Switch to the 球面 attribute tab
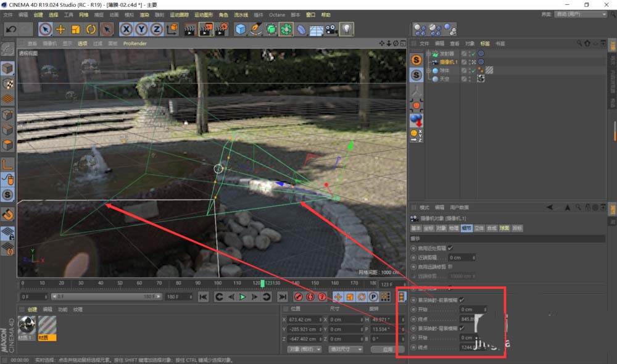 pyautogui.click(x=504, y=228)
